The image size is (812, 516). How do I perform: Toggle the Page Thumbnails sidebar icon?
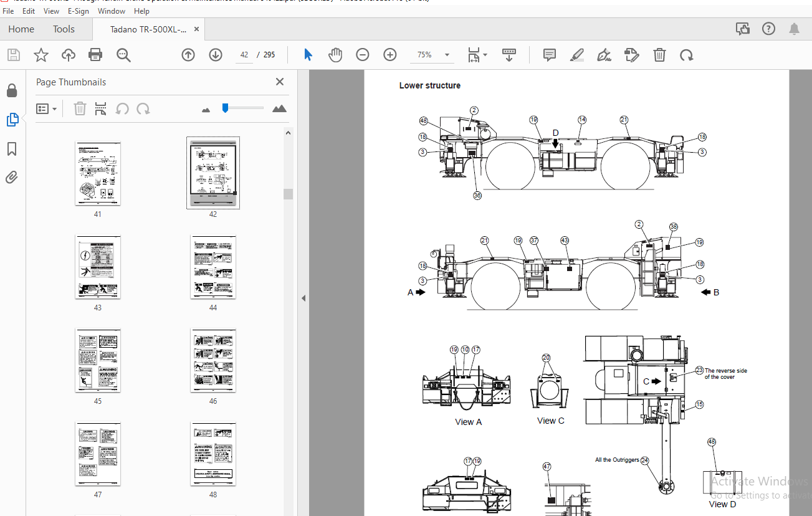12,120
